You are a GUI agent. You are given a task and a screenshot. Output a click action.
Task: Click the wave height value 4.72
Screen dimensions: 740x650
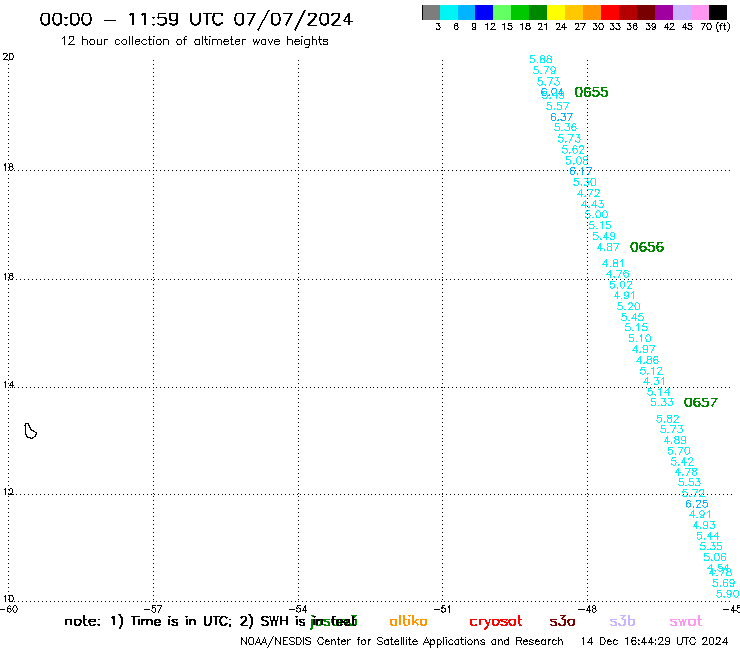coord(589,193)
